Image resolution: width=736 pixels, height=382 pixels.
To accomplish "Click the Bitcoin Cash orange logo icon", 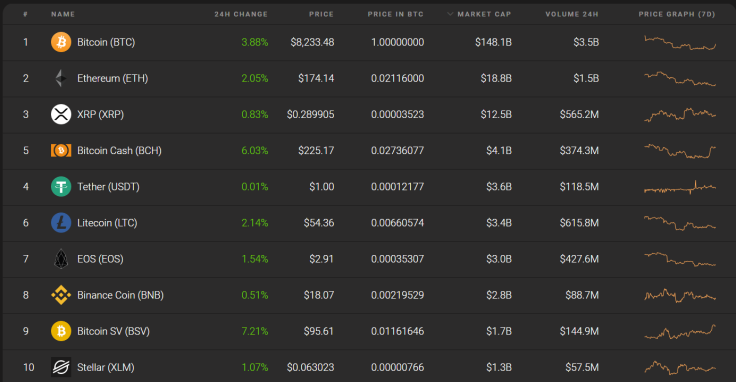I will [x=61, y=151].
